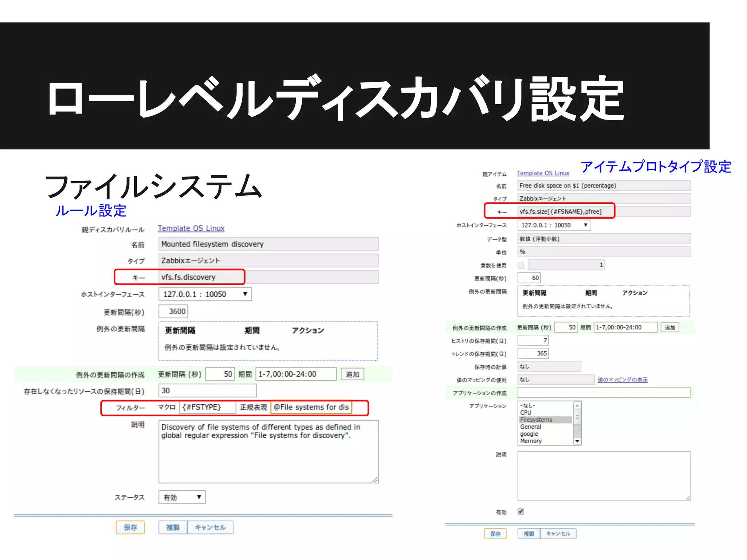Click the item prototype 説明 text area
747x560 pixels.
click(604, 476)
